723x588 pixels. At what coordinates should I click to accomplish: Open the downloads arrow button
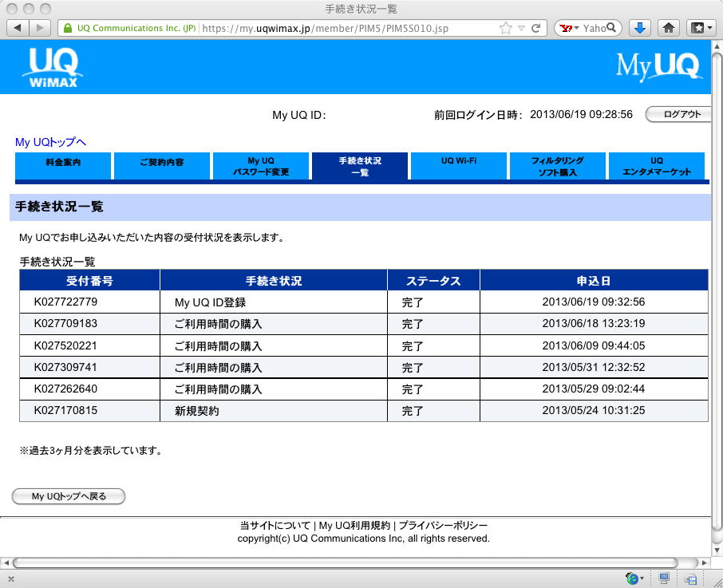coord(639,28)
